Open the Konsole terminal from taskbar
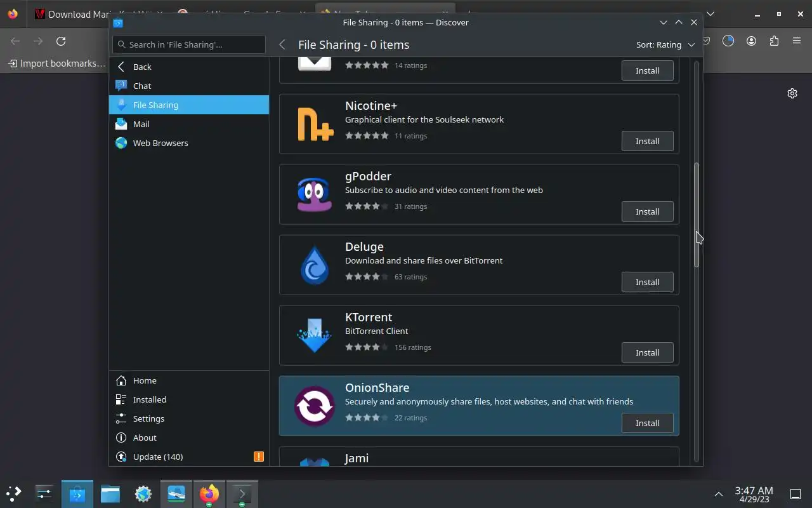This screenshot has height=508, width=812. pos(242,493)
